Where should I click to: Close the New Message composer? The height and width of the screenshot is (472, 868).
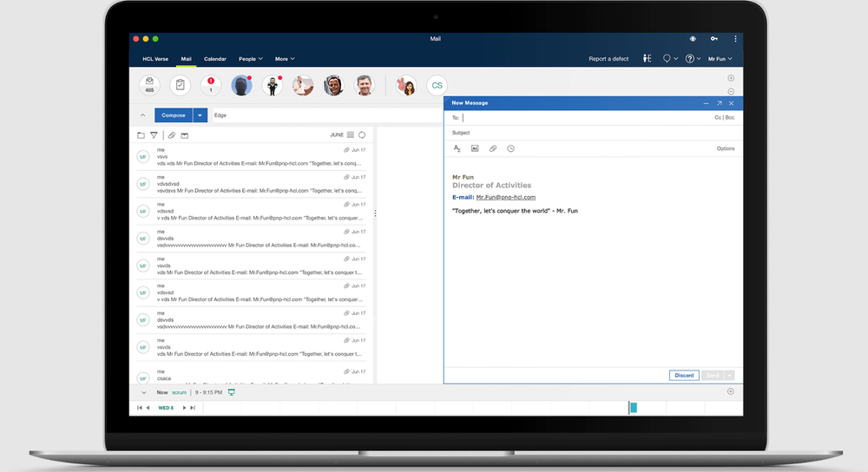coord(731,103)
